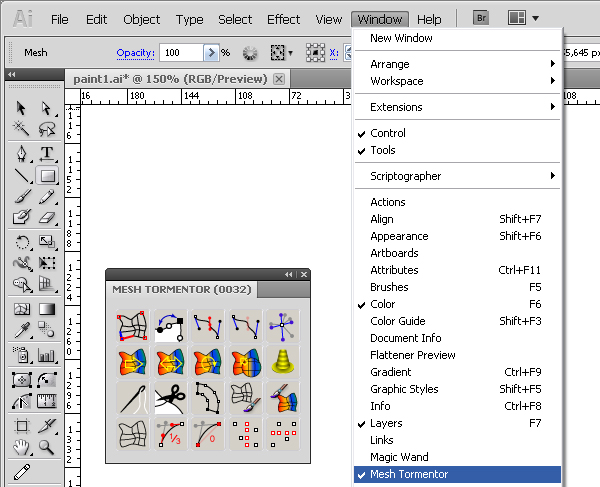This screenshot has width=600, height=487.
Task: Click the recolor artwork wheel icon
Action: [250, 53]
